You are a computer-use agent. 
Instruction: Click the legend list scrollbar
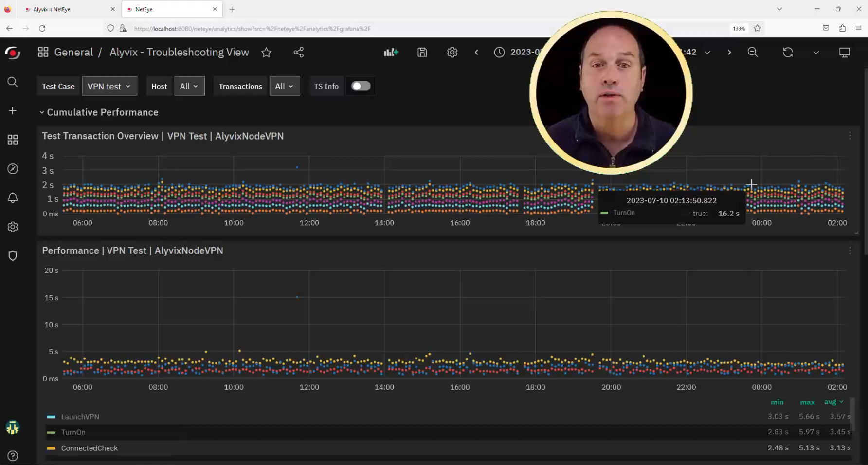(x=853, y=414)
